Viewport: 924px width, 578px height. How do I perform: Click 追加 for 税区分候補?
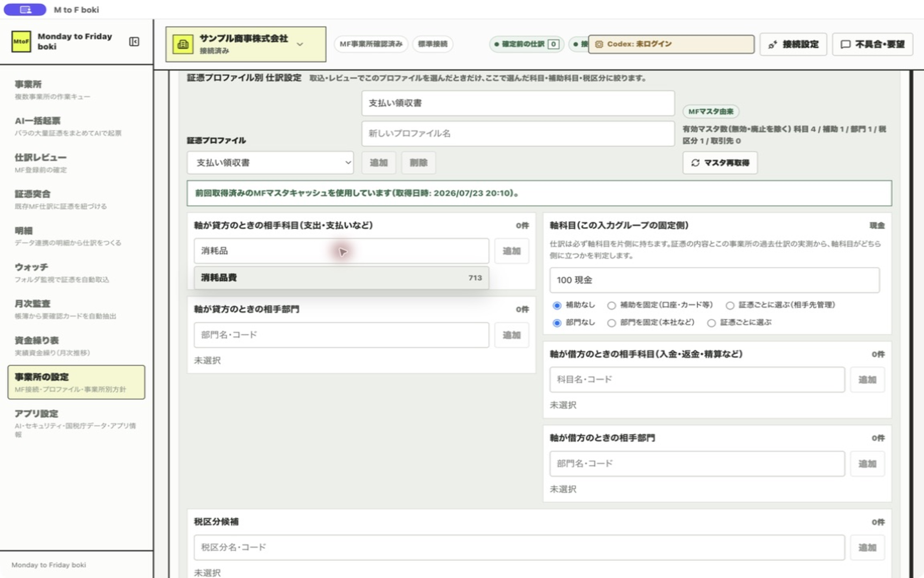click(x=867, y=548)
